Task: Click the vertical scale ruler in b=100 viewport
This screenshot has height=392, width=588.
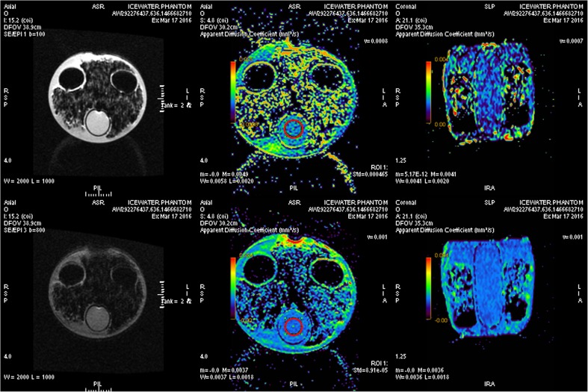Action: 162,99
